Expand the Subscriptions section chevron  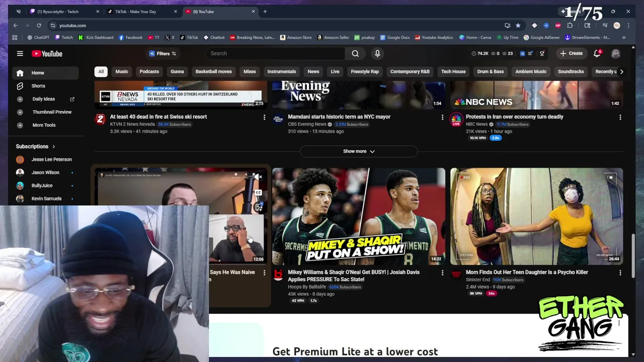(53, 146)
